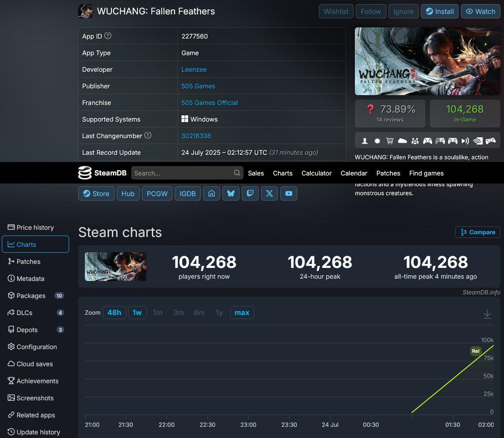Viewport: 504px width, 438px height.
Task: Click the Follow button
Action: (x=371, y=11)
